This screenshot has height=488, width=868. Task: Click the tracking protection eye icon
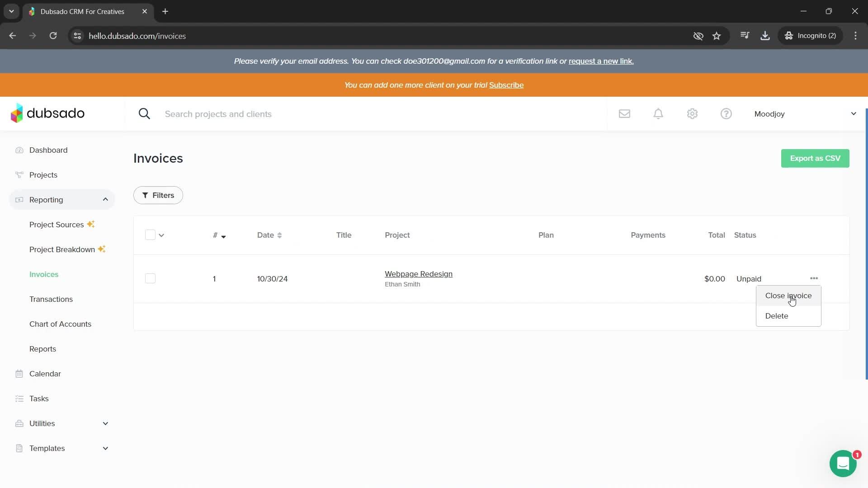(698, 36)
